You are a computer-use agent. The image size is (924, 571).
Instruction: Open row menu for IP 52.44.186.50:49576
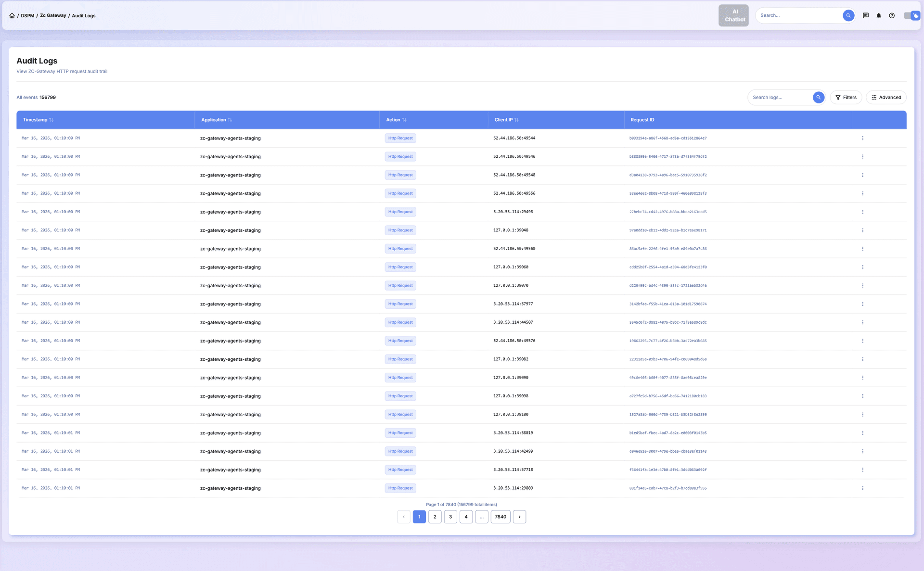pos(862,341)
